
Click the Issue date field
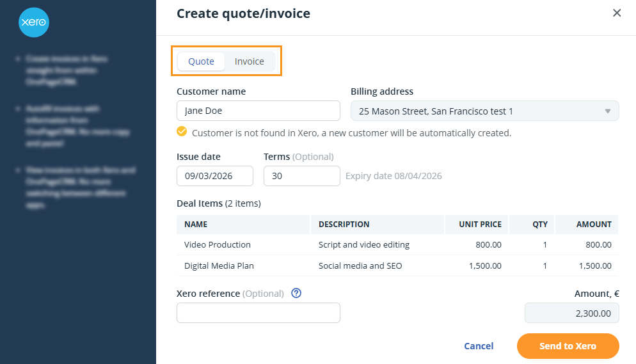[x=215, y=176]
